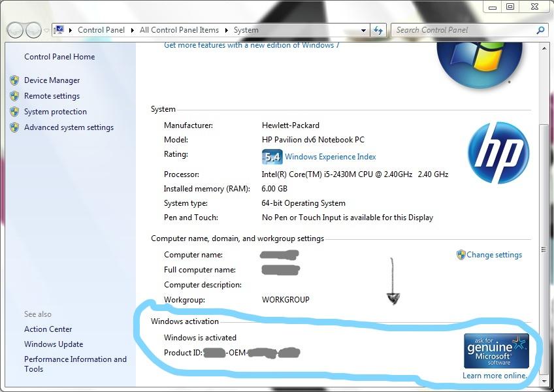
Task: Click 'No Pen or Touch Input' text
Action: coord(348,218)
